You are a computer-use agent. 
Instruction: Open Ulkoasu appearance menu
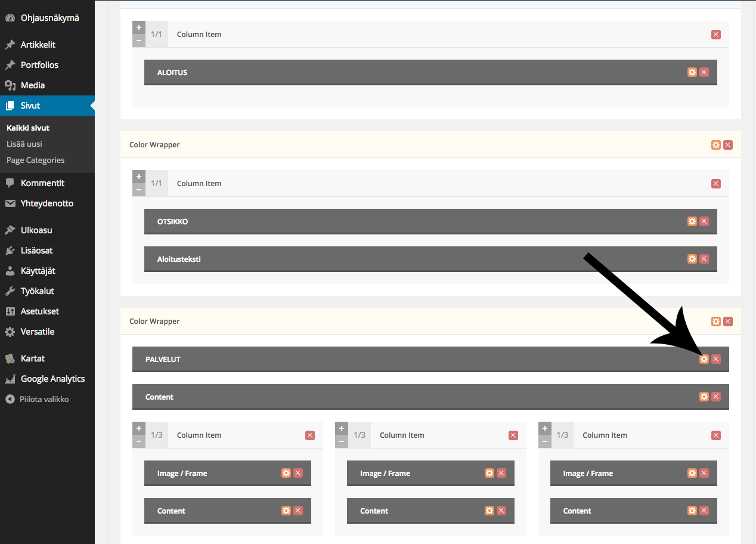47,230
